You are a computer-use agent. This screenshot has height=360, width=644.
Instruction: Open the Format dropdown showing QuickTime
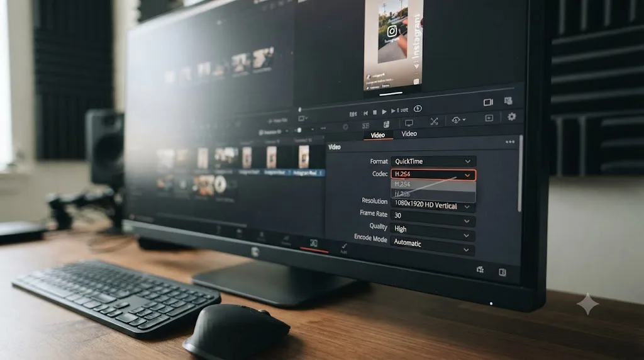(x=433, y=162)
